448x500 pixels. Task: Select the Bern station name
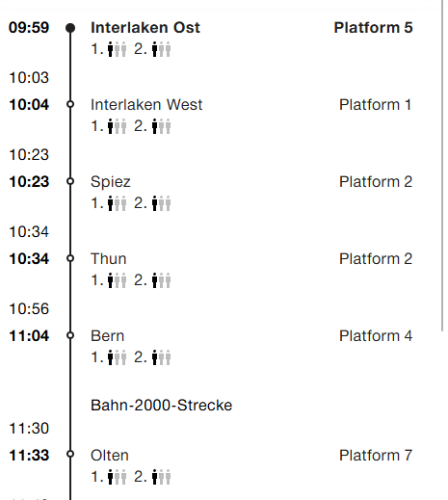coord(107,336)
